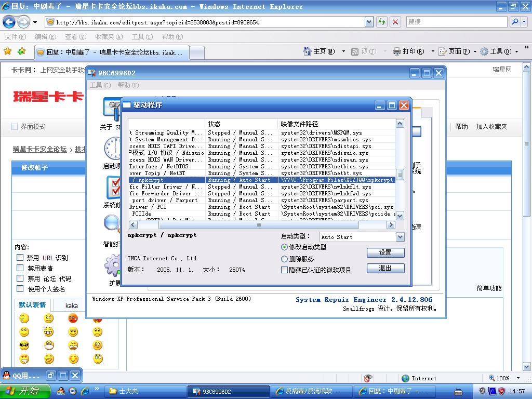The image size is (532, 399).
Task: Open the Home page house icon
Action: [308, 51]
